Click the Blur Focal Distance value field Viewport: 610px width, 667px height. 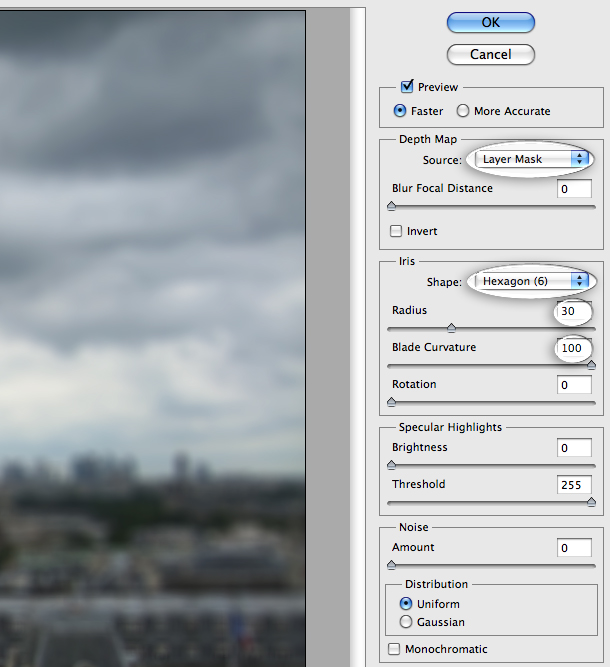click(574, 189)
